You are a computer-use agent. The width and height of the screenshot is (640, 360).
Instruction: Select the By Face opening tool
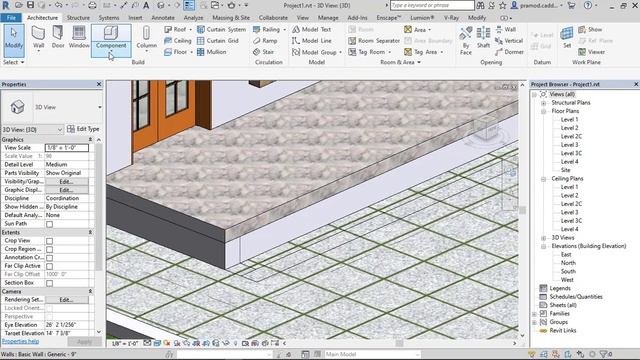466,40
